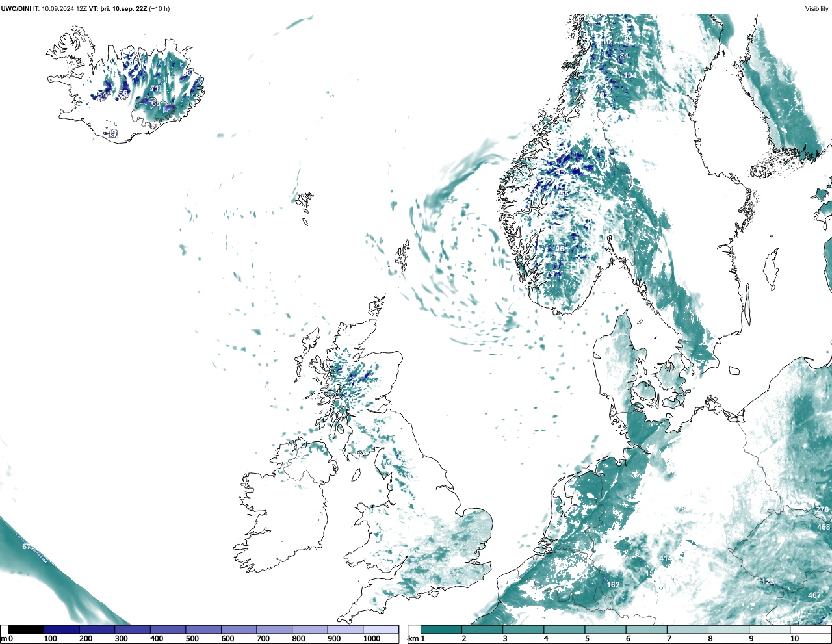Click the '162' value over Belgium
832x644 pixels.
(613, 585)
